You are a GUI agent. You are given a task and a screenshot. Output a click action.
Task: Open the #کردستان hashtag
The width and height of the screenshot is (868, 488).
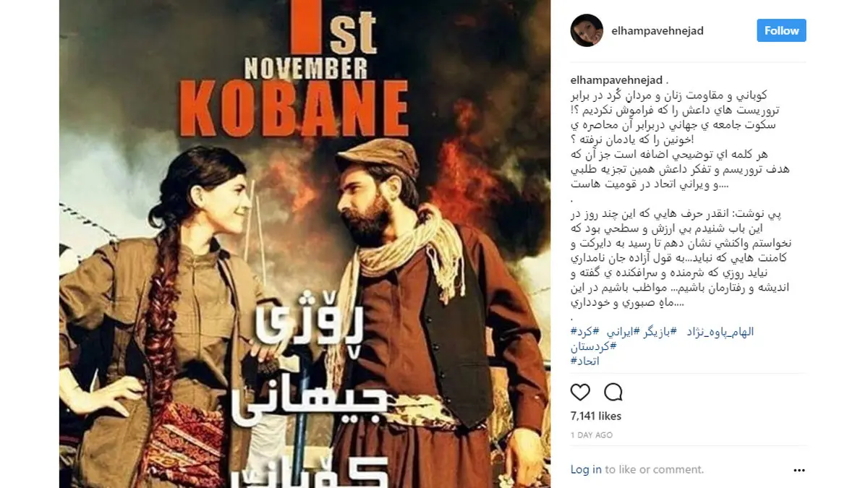(593, 346)
